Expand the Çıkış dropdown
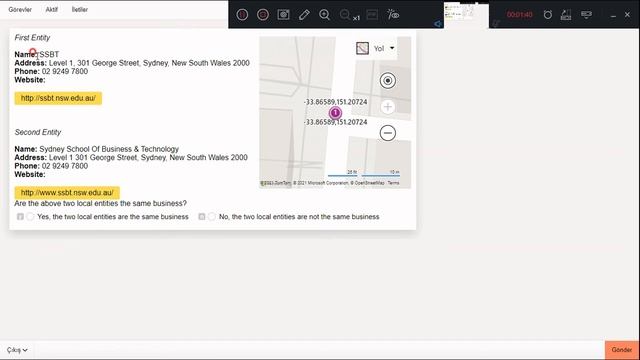This screenshot has width=640, height=360. [17, 350]
